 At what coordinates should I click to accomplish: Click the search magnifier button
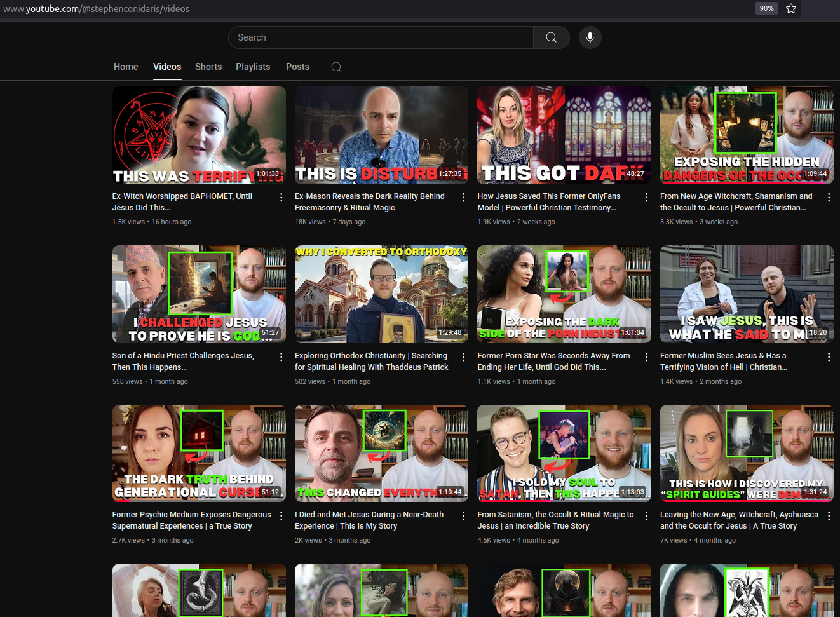point(551,37)
